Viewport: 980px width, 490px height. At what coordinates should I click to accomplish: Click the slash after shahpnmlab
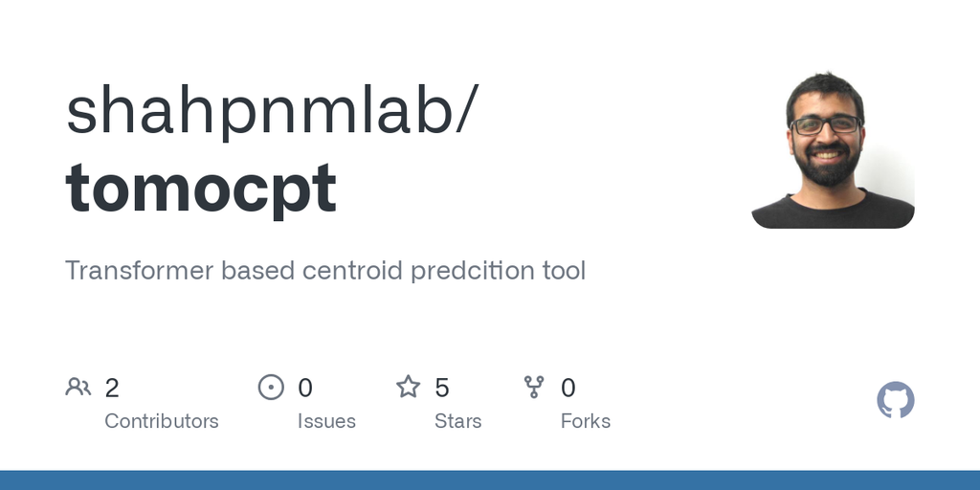point(467,111)
